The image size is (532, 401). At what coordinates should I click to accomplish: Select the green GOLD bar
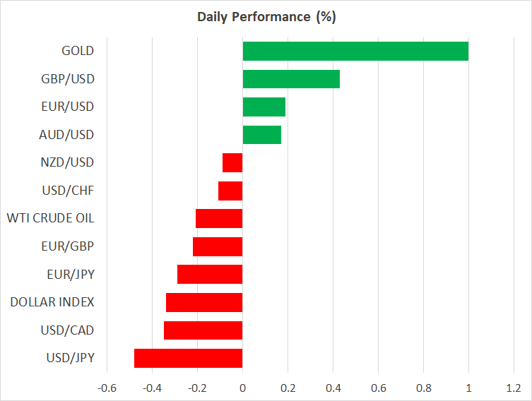click(x=355, y=51)
